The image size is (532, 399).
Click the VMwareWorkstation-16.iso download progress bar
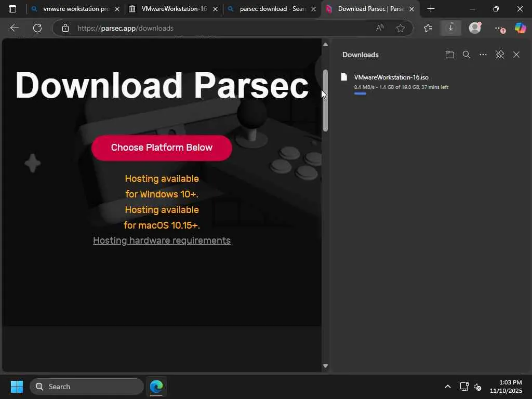[360, 94]
